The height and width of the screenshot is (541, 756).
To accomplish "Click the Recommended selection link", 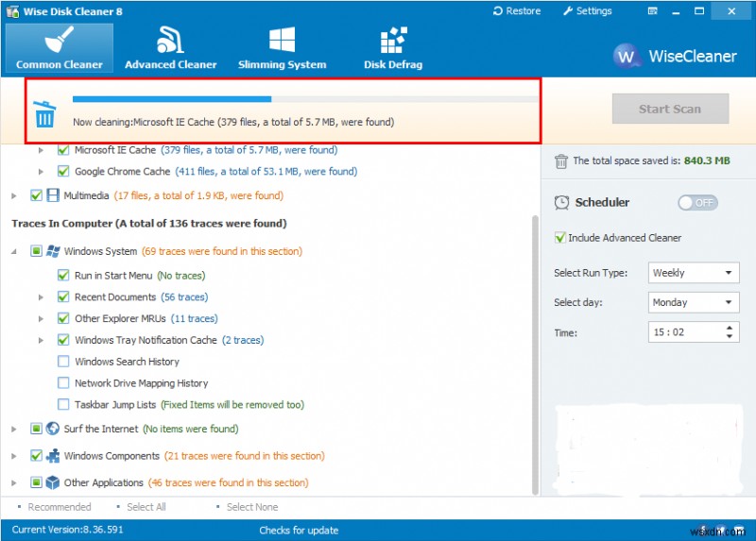I will (60, 507).
